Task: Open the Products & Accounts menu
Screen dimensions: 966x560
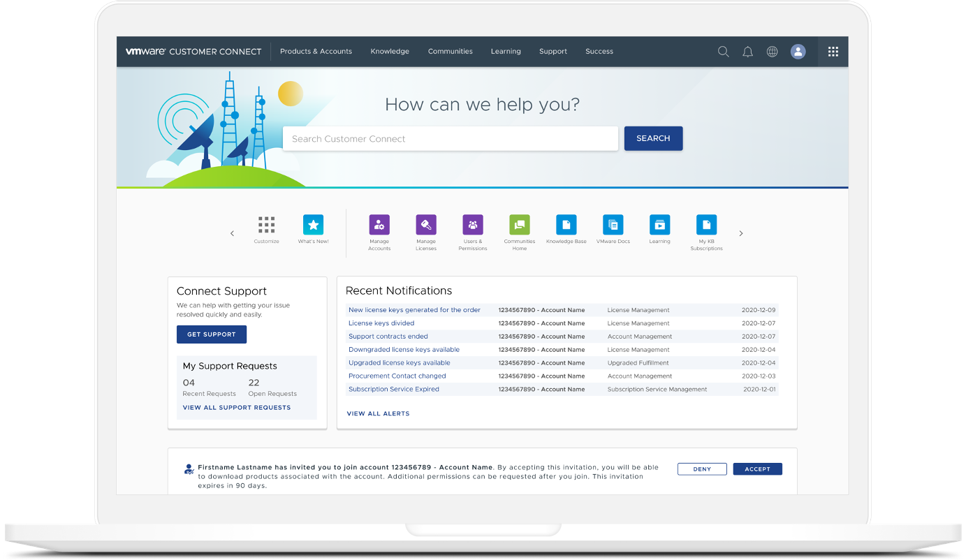Action: click(316, 51)
